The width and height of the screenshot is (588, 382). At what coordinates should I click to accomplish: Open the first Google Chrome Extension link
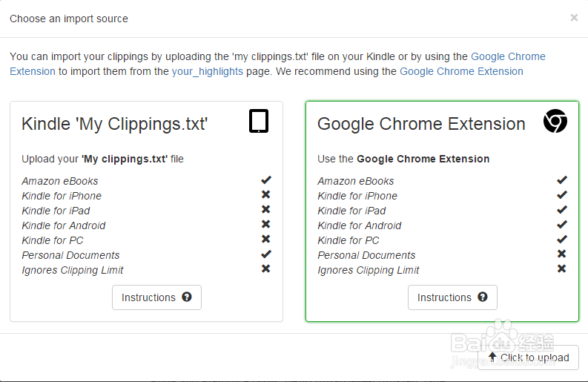(508, 56)
